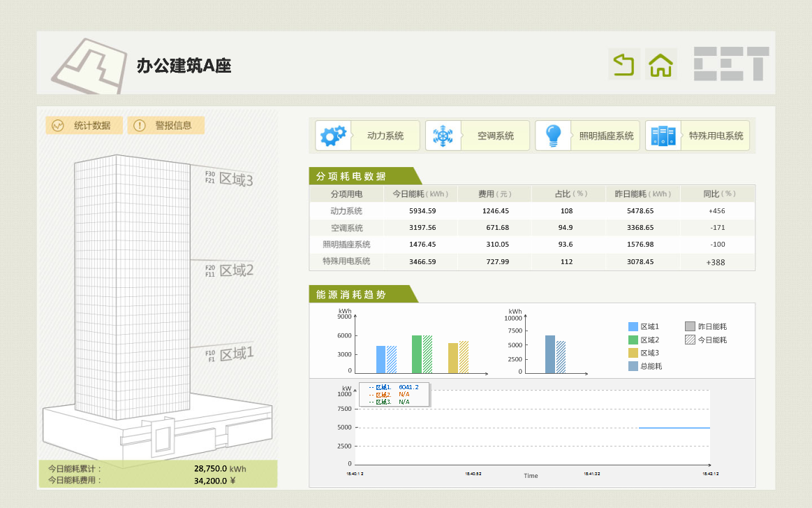
Task: Click the 昨日能耗 (kWh) column header
Action: (x=642, y=194)
